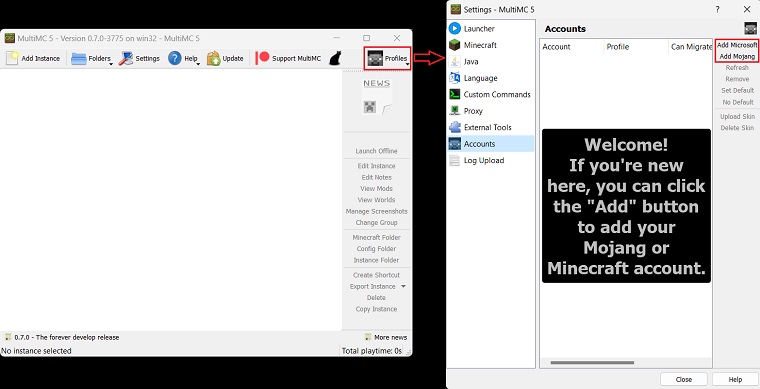Click the More news button
This screenshot has height=389, width=760.
coord(386,337)
